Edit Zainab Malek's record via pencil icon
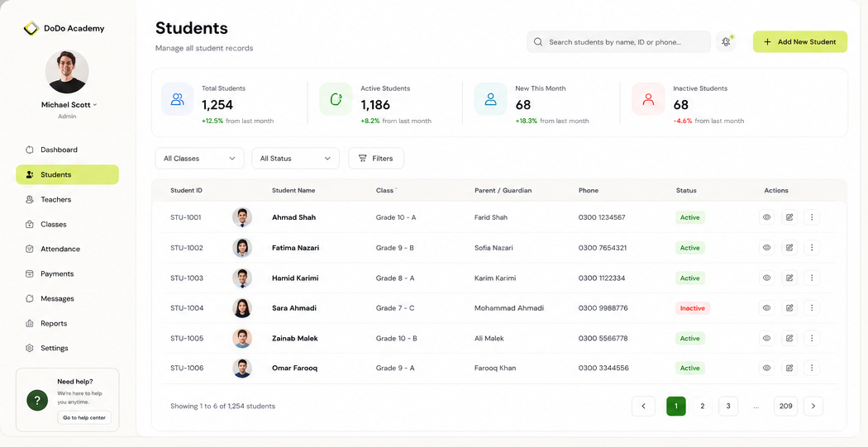 pyautogui.click(x=789, y=338)
